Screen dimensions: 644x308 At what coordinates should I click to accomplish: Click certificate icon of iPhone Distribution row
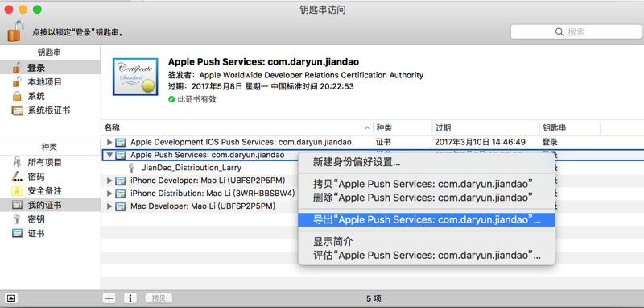pos(120,193)
